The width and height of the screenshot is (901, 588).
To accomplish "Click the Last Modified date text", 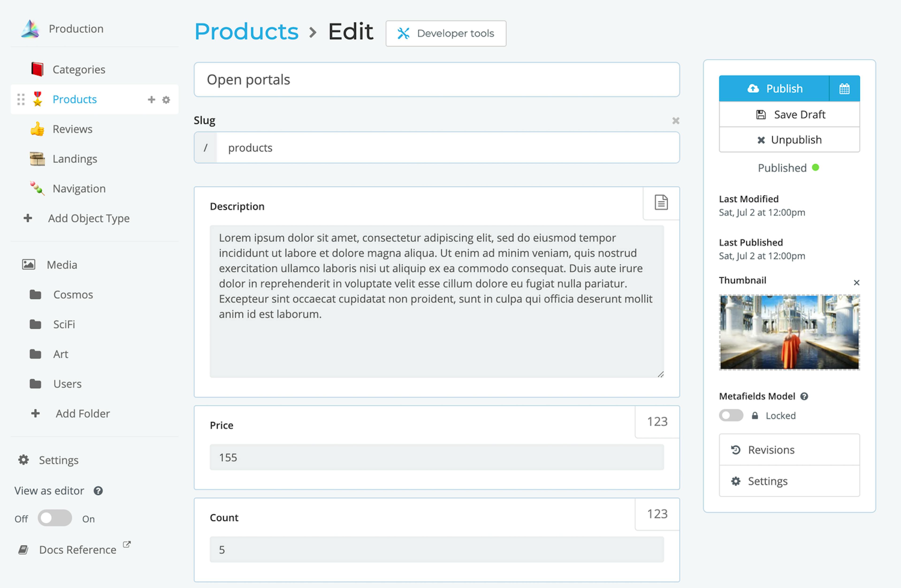I will pyautogui.click(x=762, y=212).
